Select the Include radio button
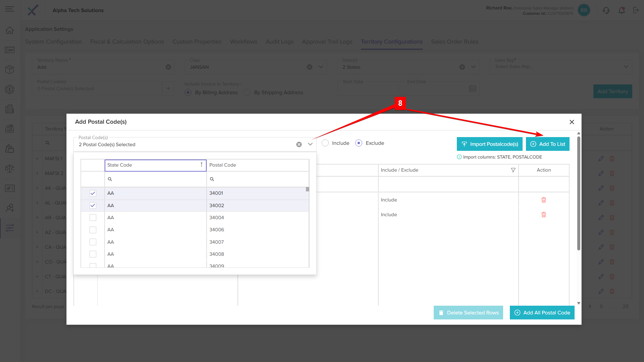644x362 pixels. 325,143
